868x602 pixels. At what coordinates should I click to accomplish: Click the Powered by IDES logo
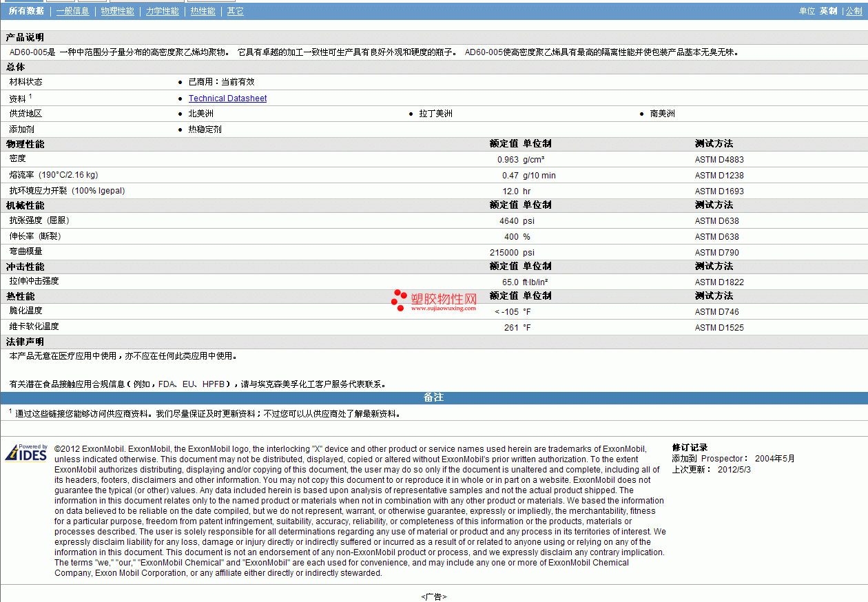(26, 453)
